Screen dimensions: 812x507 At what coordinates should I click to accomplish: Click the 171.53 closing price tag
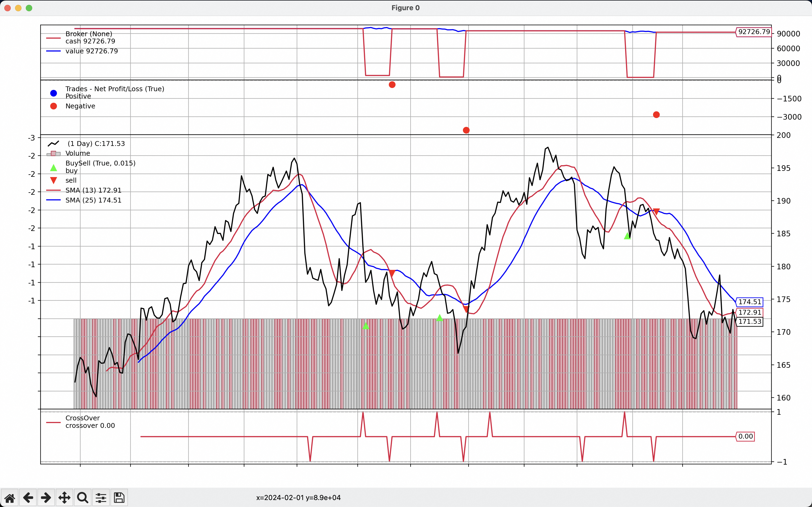(x=750, y=322)
